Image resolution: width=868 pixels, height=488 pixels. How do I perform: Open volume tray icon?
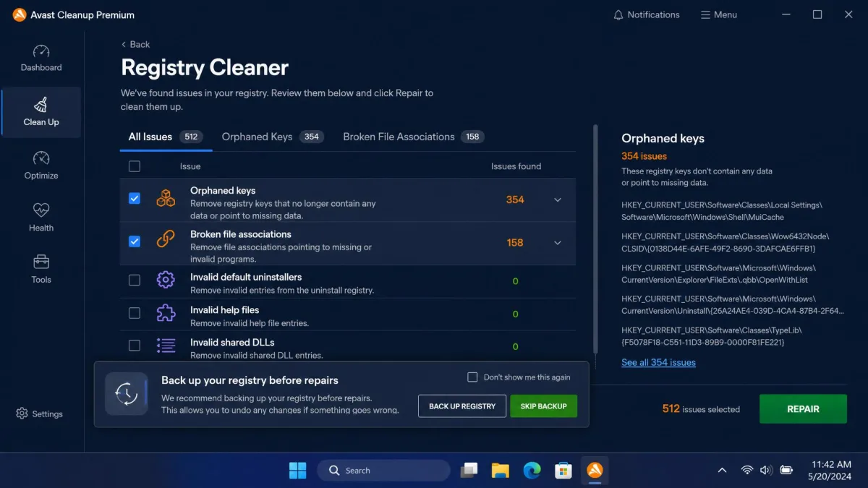(767, 470)
